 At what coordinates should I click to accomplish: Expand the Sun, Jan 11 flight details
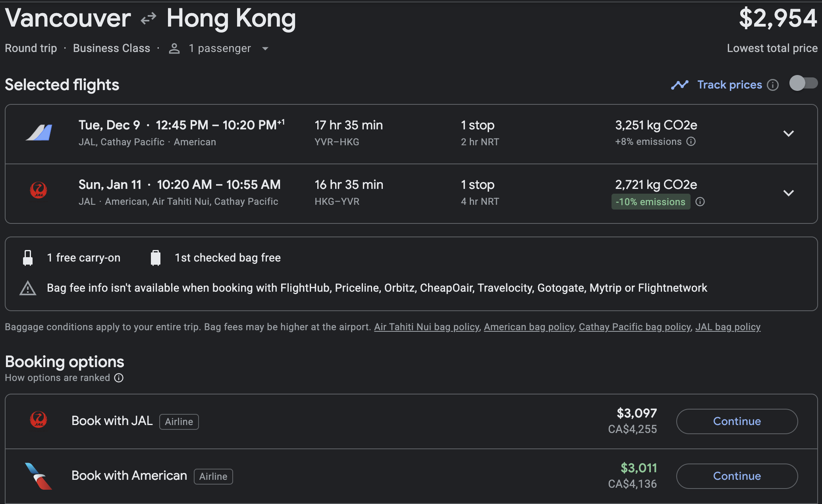pos(788,193)
